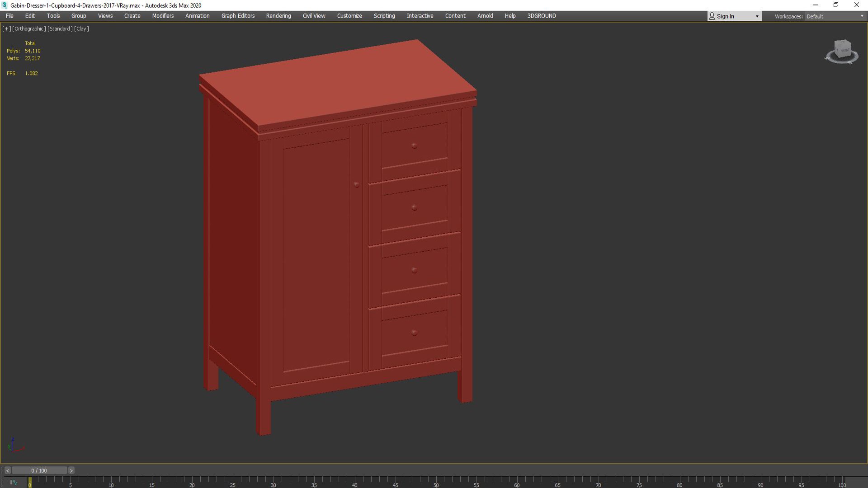868x488 pixels.
Task: Click the Clay display mode label
Action: coord(81,28)
